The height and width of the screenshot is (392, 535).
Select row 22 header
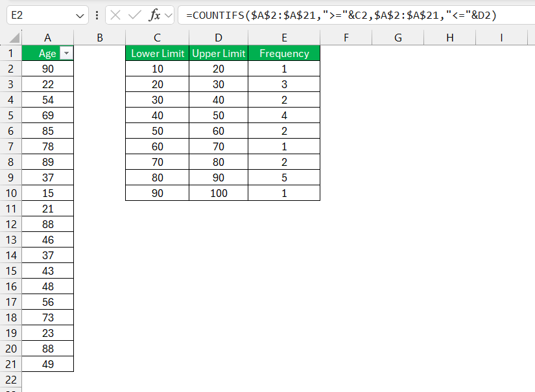11,380
